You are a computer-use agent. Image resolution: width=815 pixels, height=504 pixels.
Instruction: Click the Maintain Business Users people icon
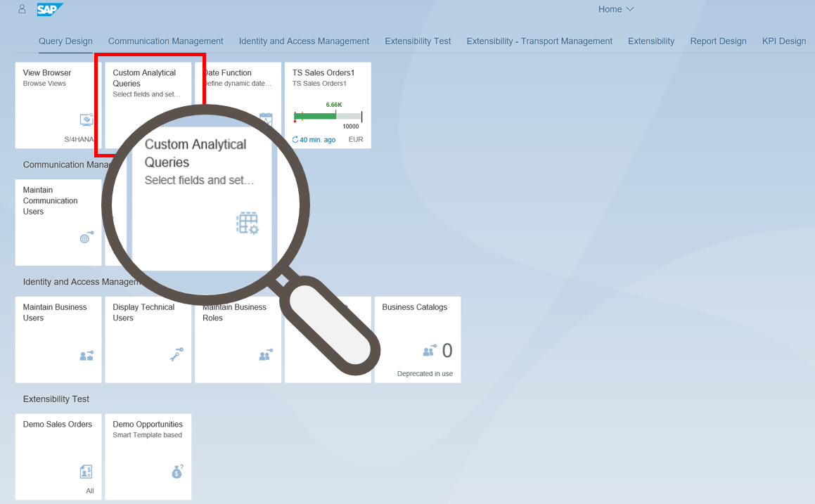86,356
